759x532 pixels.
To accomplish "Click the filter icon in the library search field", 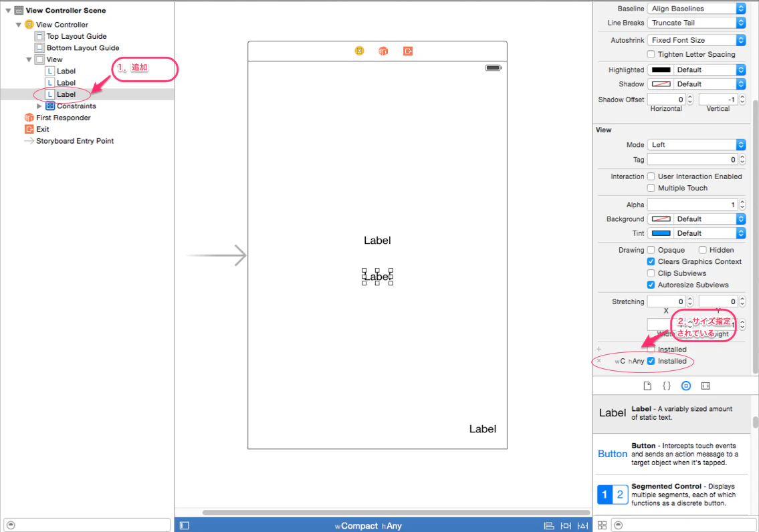I will (x=618, y=525).
